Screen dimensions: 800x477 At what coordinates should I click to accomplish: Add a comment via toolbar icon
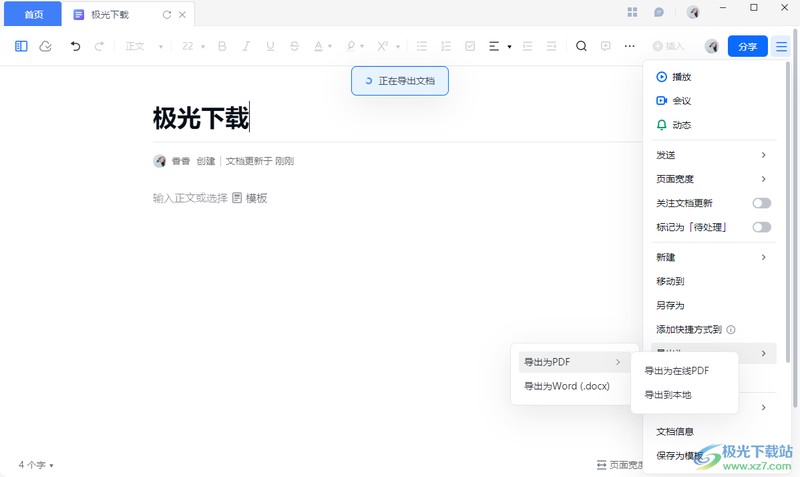(x=606, y=46)
